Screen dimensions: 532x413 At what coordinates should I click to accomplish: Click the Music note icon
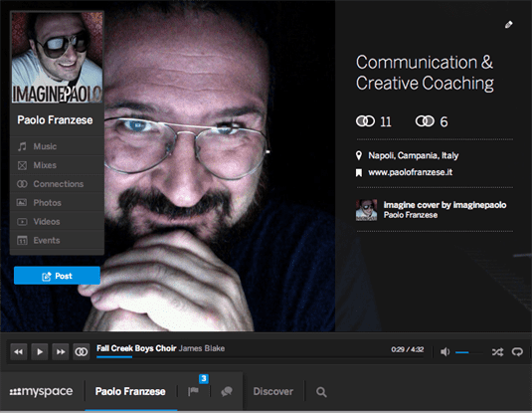click(x=22, y=146)
